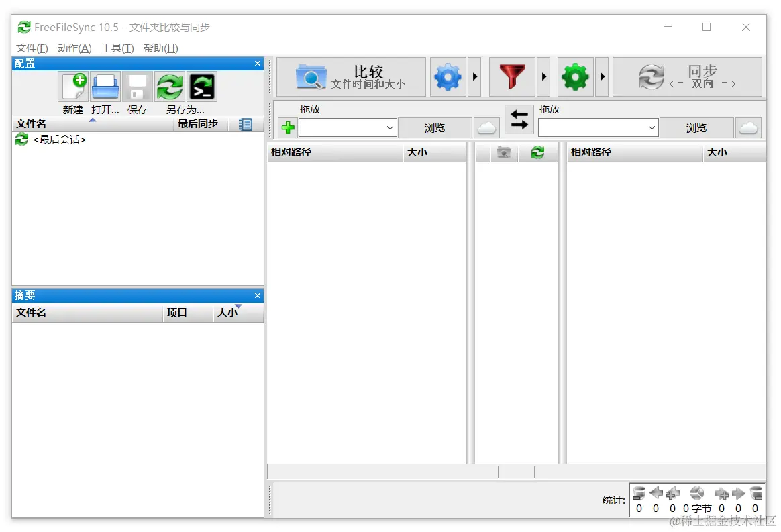Minimize the FreeFileSync window
Viewport: 781px width, 532px height.
(668, 27)
